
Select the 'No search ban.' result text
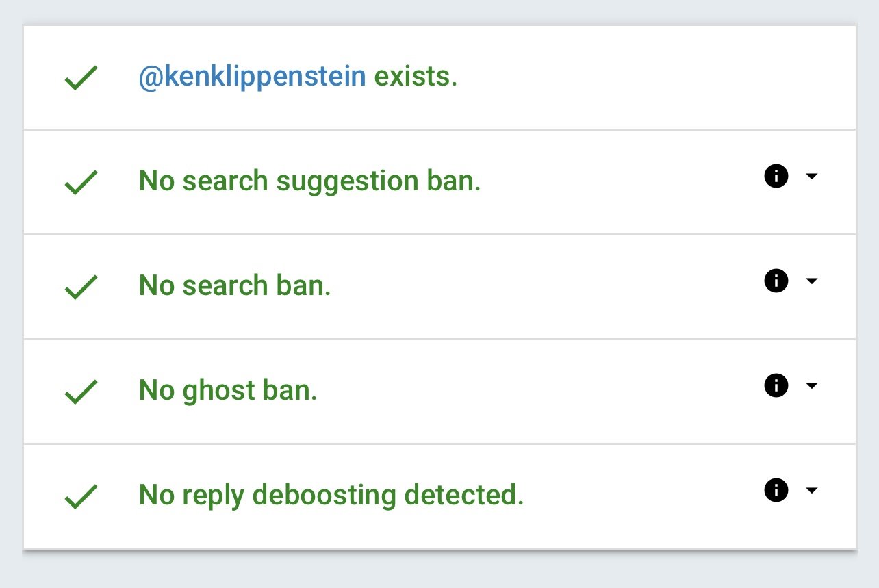tap(235, 285)
